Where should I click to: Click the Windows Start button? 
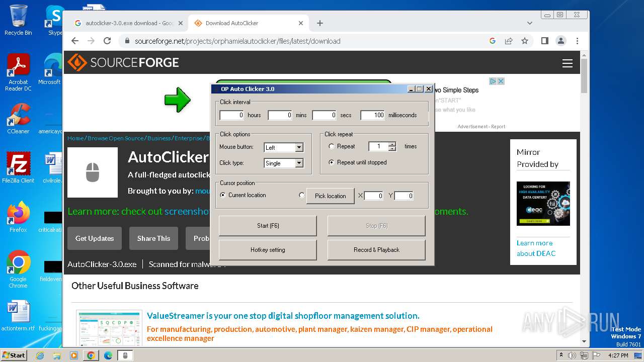(14, 355)
